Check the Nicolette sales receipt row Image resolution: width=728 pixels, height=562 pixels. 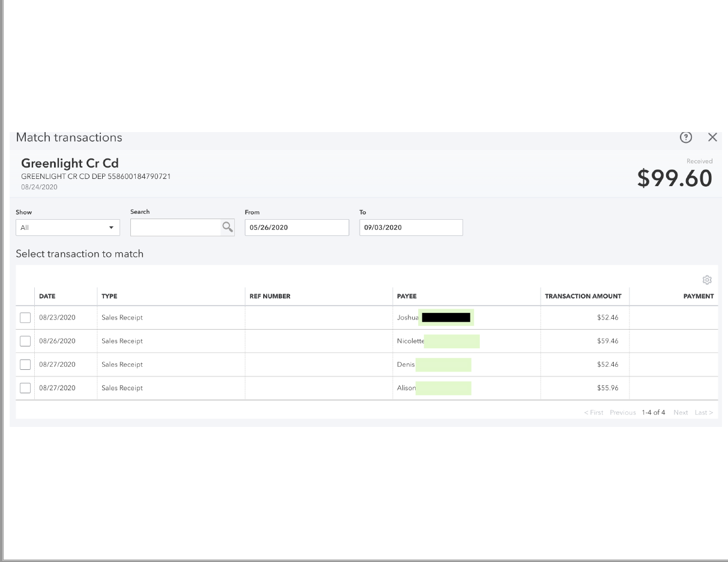pos(25,341)
